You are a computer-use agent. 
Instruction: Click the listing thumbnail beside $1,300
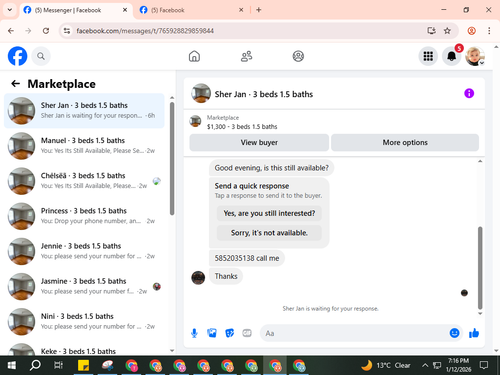[195, 121]
